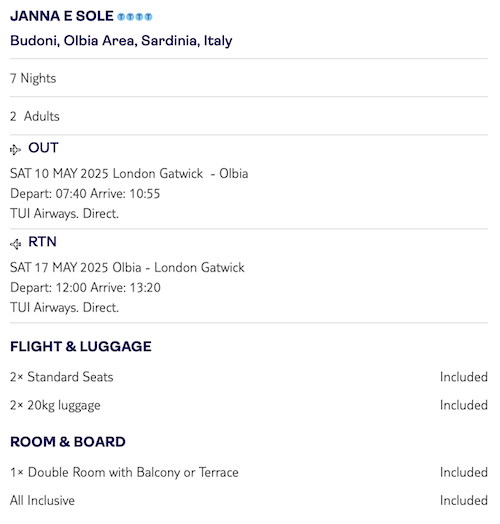This screenshot has height=524, width=500.
Task: Click the All Inclusive board item
Action: click(x=42, y=501)
